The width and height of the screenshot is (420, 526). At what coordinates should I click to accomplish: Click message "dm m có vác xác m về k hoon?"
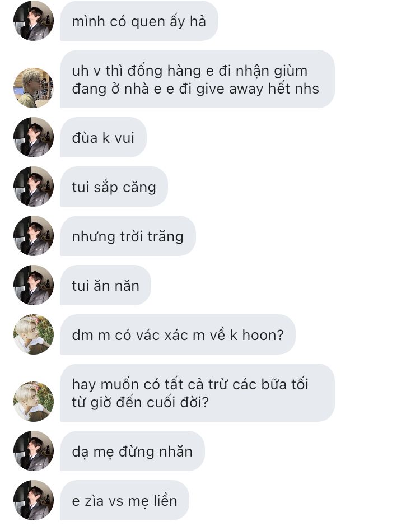tap(178, 334)
